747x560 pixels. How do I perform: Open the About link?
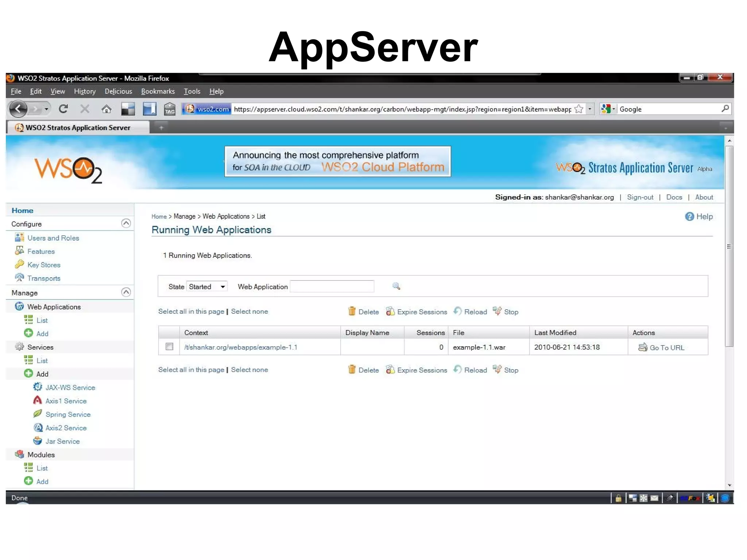pyautogui.click(x=704, y=197)
